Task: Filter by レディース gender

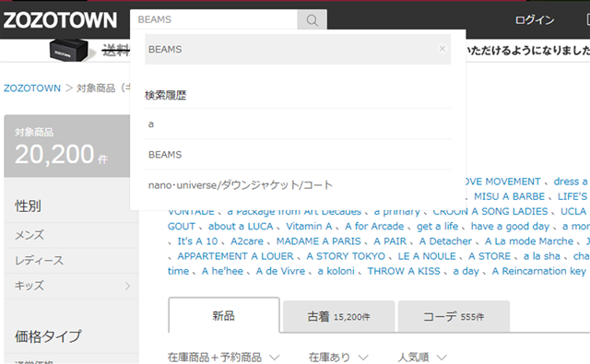Action: (x=71, y=260)
